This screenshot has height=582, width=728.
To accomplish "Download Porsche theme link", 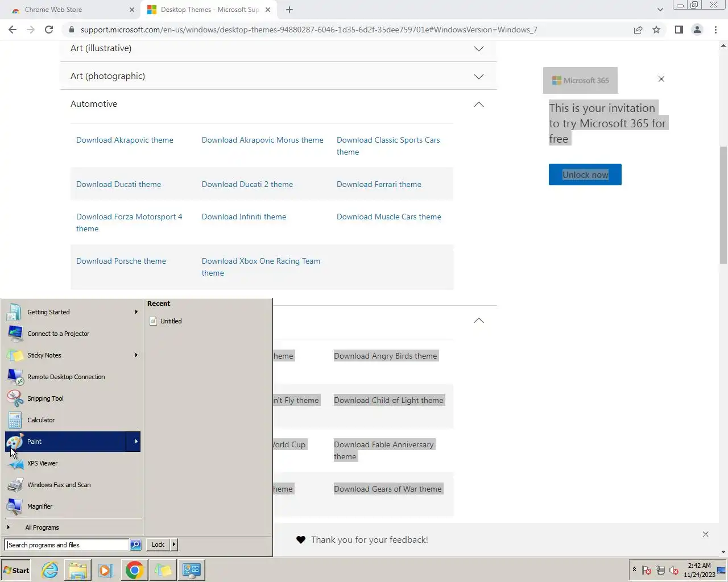I will [x=121, y=261].
